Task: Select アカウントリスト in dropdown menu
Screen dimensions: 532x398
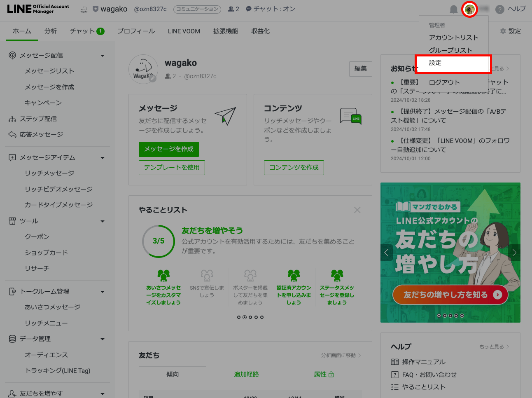Action: (x=453, y=37)
